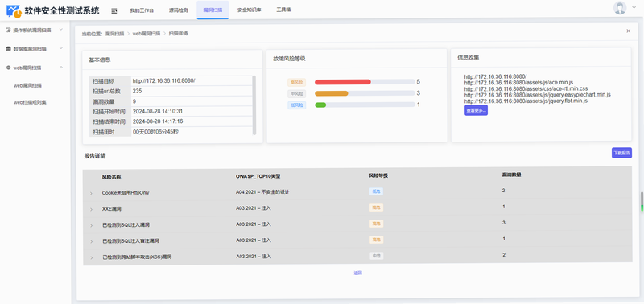Click the OWASP_TOP10类型 column header

coord(258,176)
